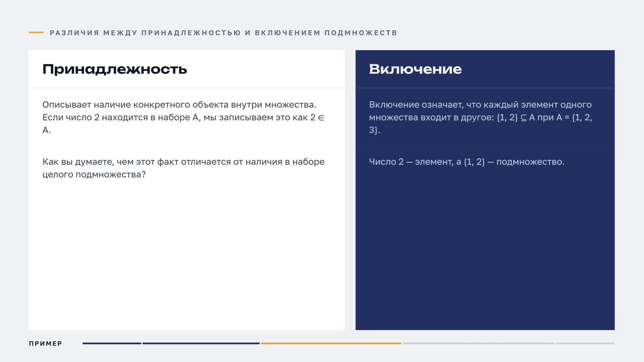Jump to the first progress segment
The height and width of the screenshot is (362, 644).
112,343
